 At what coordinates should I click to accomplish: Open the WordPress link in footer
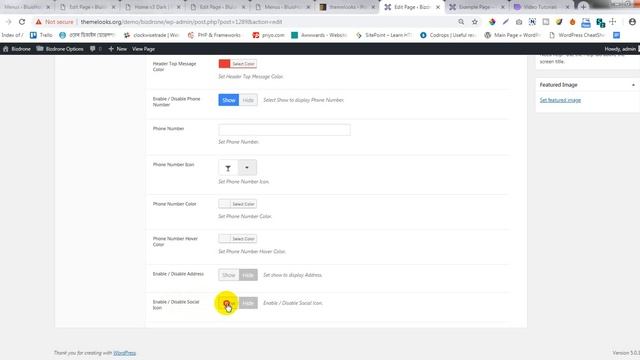(124, 353)
